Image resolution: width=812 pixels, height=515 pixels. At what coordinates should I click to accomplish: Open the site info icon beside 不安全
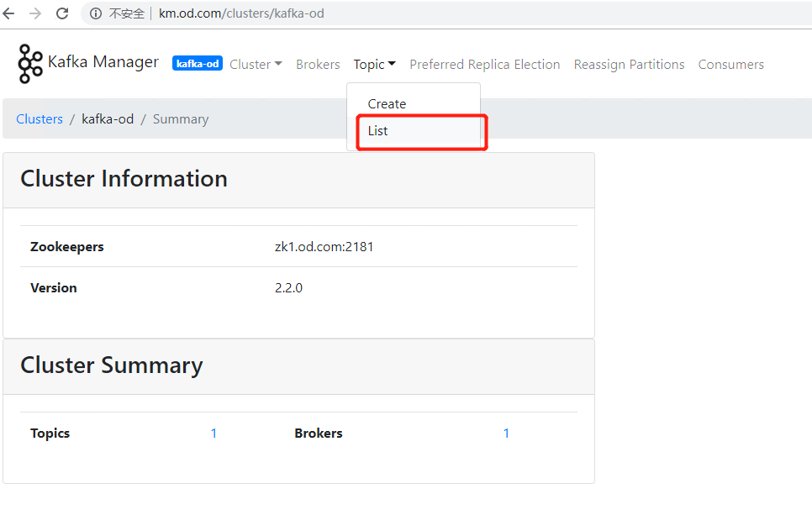[96, 13]
